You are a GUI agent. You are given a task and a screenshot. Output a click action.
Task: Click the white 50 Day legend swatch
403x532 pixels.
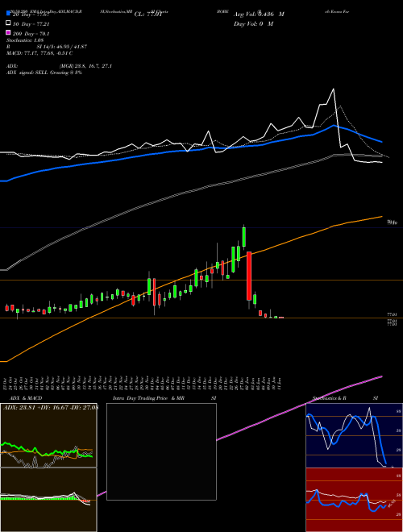pos(8,23)
